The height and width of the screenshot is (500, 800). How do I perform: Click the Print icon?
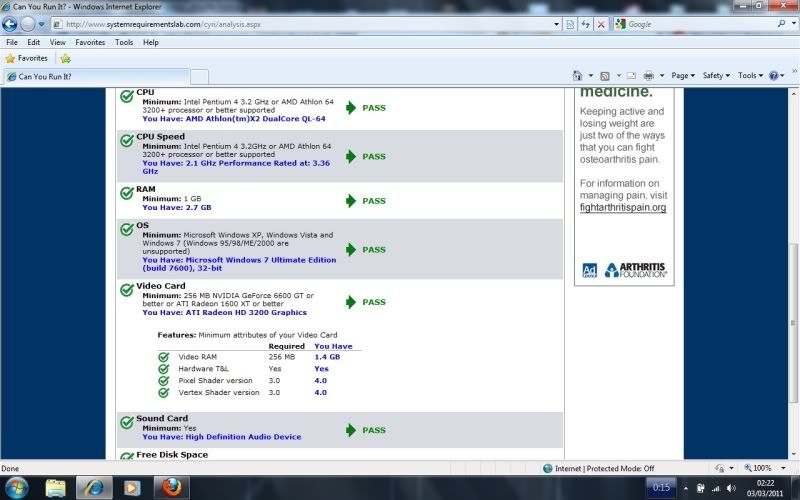(x=648, y=76)
